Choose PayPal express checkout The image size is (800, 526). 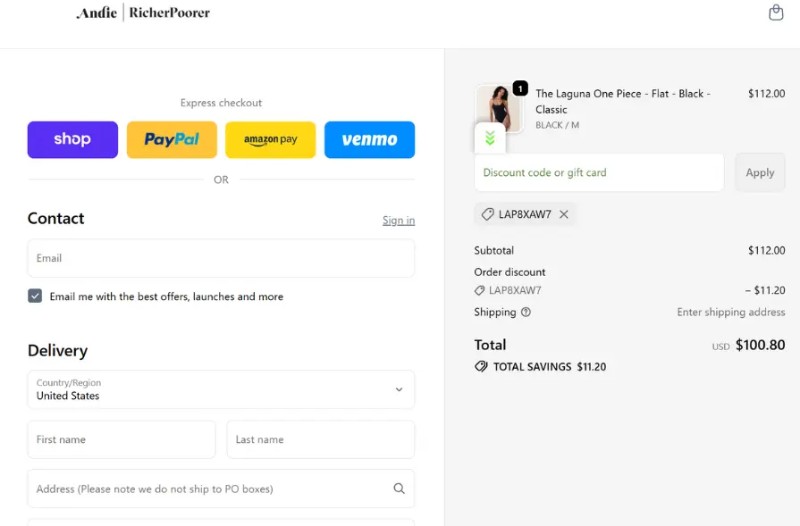pos(171,139)
